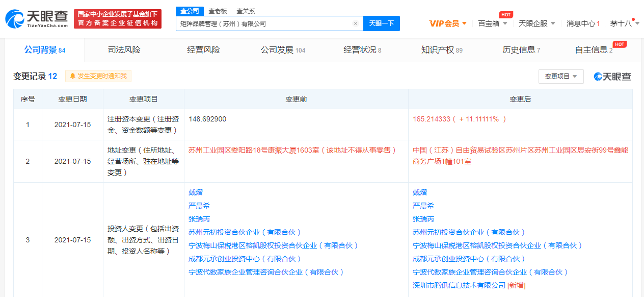The image size is (644, 297).
Task: Switch to the 历史信息 tab
Action: click(521, 50)
